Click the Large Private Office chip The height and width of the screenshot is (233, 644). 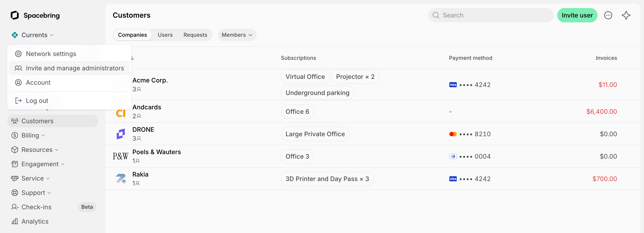315,134
